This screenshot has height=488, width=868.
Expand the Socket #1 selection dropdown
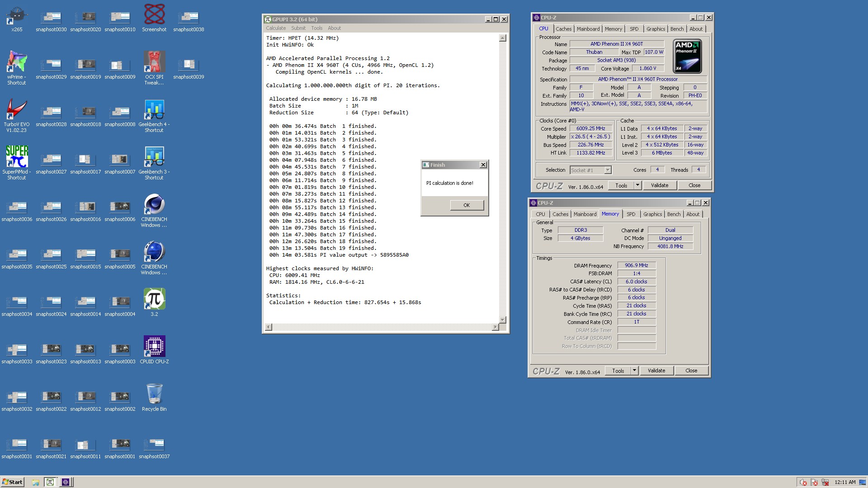point(608,170)
